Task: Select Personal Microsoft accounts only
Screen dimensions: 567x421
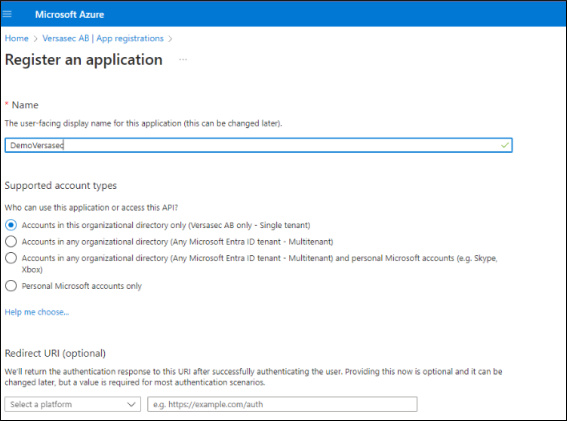Action: pyautogui.click(x=11, y=286)
